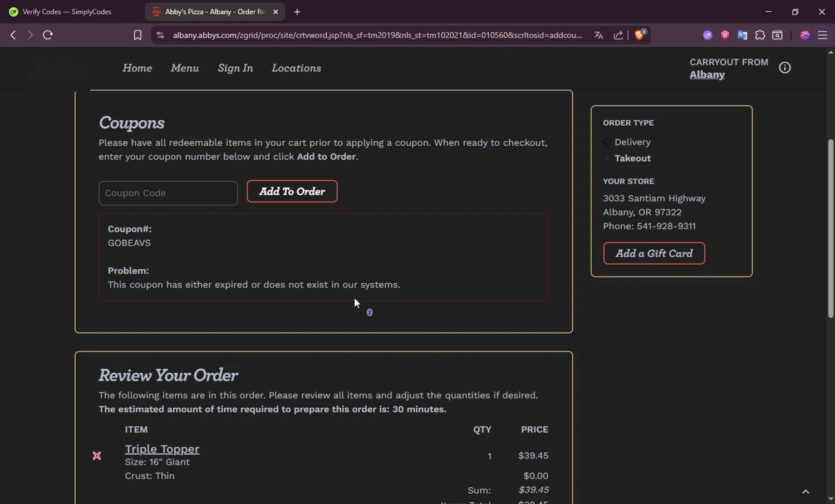Bookmark this page
The image size is (835, 504).
(137, 35)
